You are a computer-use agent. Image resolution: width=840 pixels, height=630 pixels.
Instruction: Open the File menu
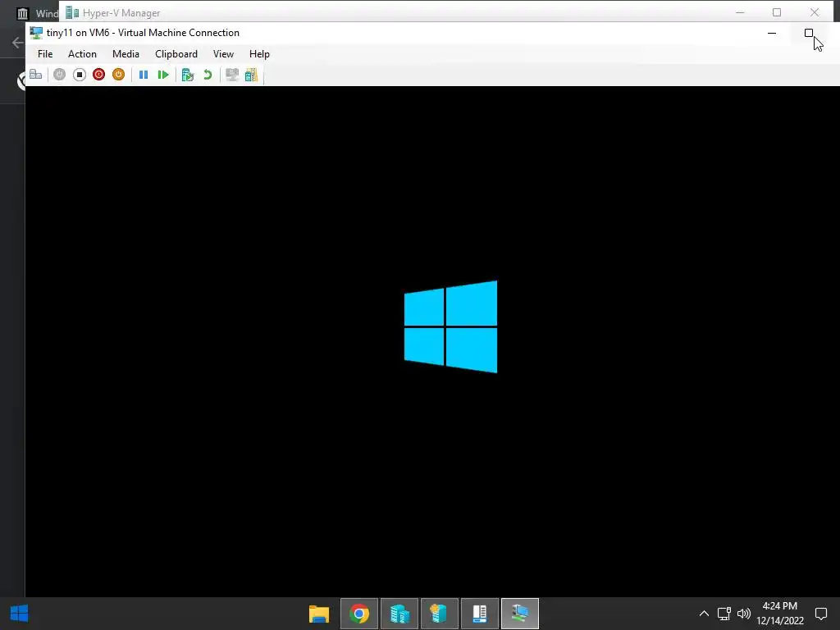click(x=45, y=54)
